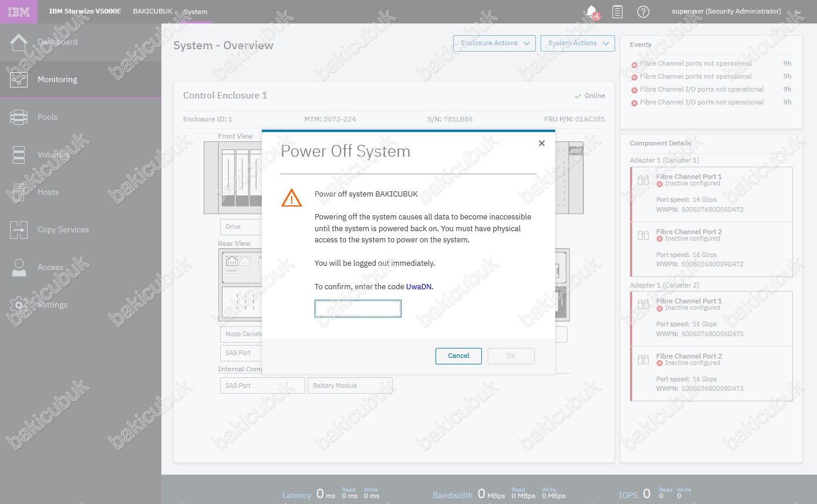Click the Online status checkmark
The width and height of the screenshot is (817, 504).
(x=578, y=96)
